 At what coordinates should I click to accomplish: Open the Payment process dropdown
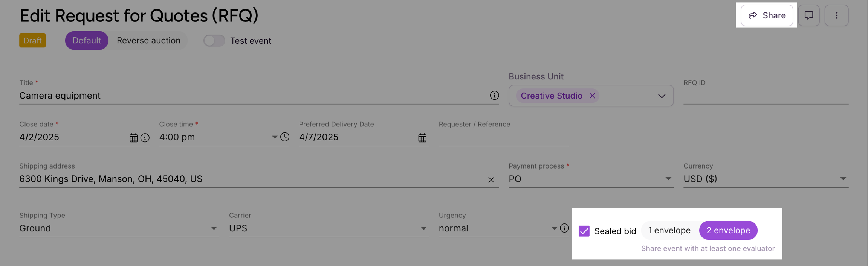(668, 179)
